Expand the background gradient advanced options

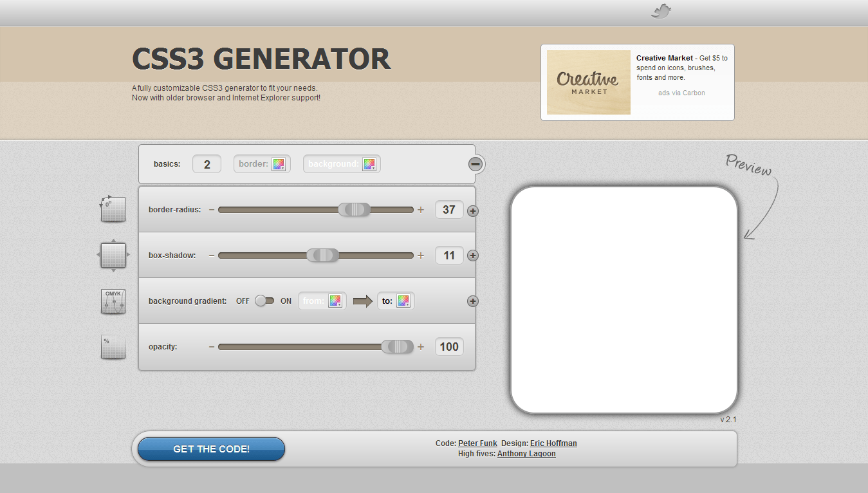click(x=473, y=301)
